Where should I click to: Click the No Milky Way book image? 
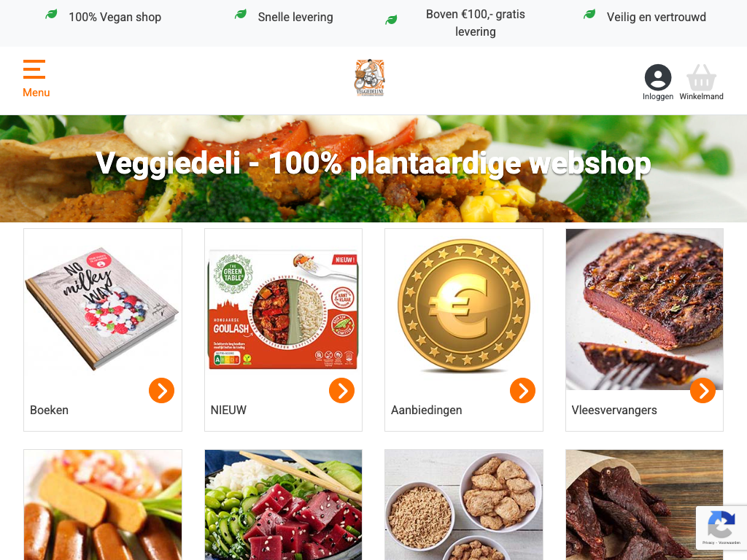[x=102, y=309]
